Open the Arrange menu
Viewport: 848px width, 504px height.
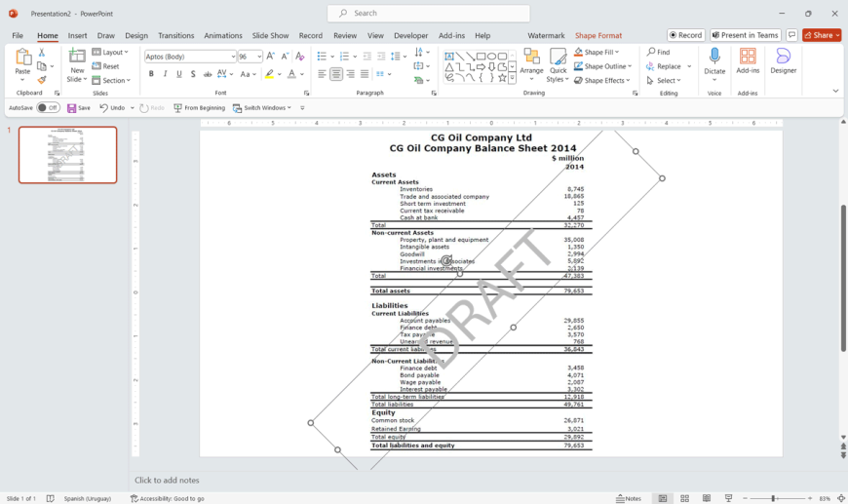pyautogui.click(x=531, y=65)
